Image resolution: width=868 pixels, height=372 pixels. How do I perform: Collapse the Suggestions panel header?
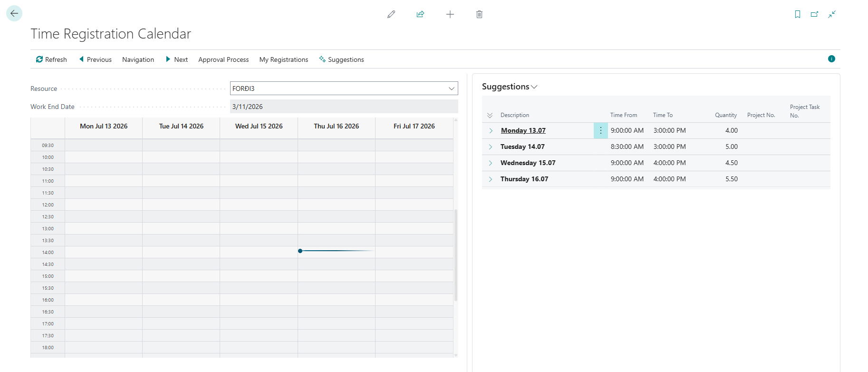point(510,87)
